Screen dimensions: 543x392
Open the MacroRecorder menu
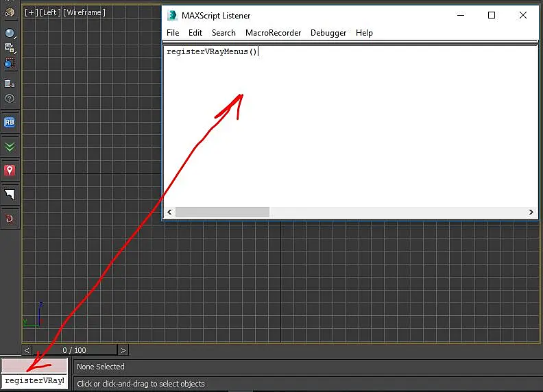(x=274, y=33)
